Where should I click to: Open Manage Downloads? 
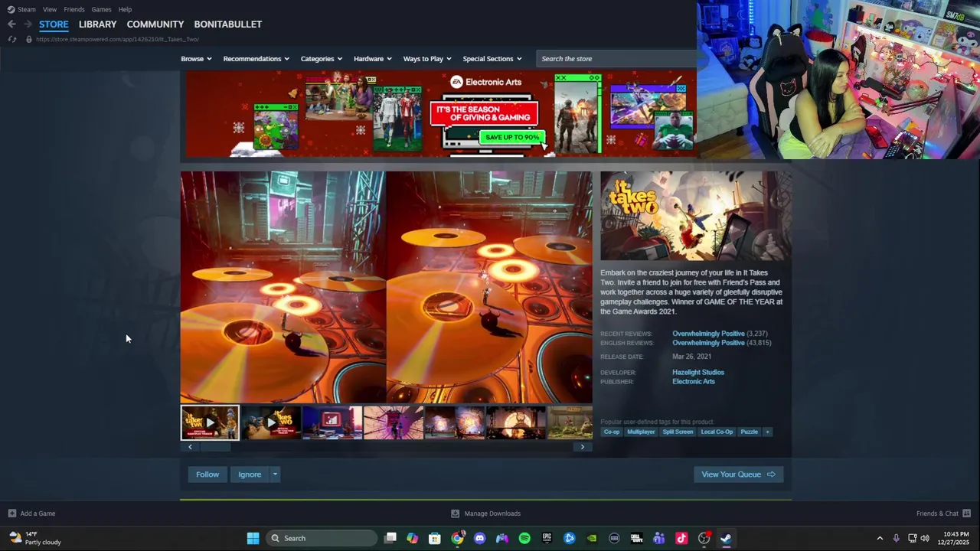485,514
